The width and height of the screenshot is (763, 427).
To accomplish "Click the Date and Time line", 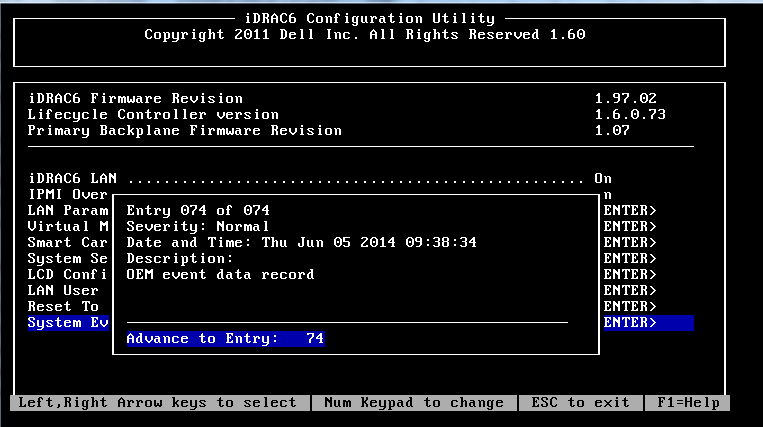I will tap(302, 243).
